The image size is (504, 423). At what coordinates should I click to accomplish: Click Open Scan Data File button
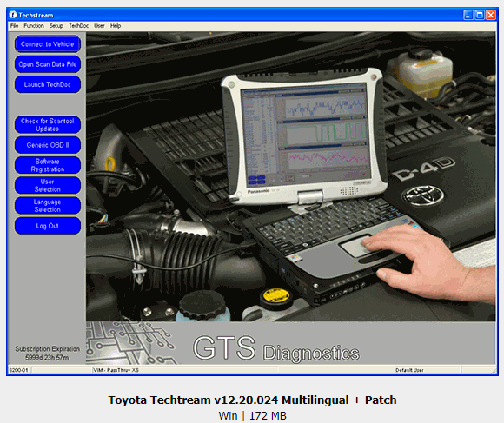48,64
